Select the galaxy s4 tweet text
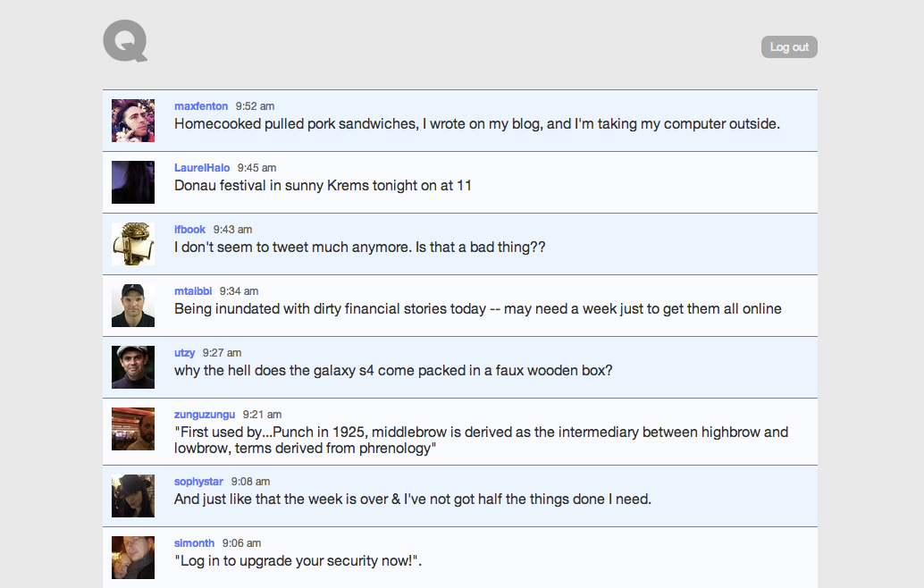 [393, 370]
